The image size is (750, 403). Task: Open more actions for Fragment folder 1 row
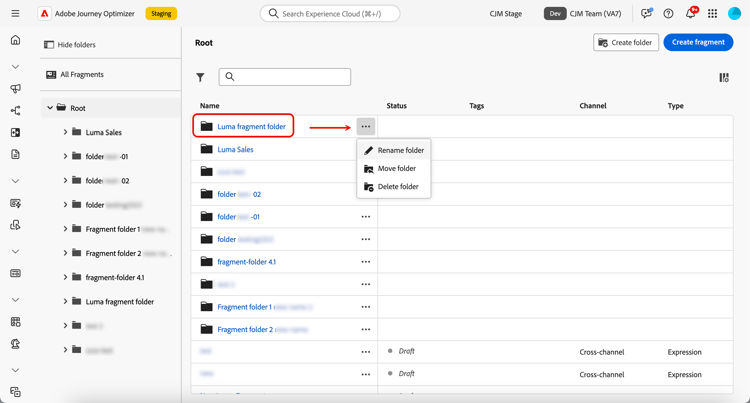pyautogui.click(x=366, y=307)
